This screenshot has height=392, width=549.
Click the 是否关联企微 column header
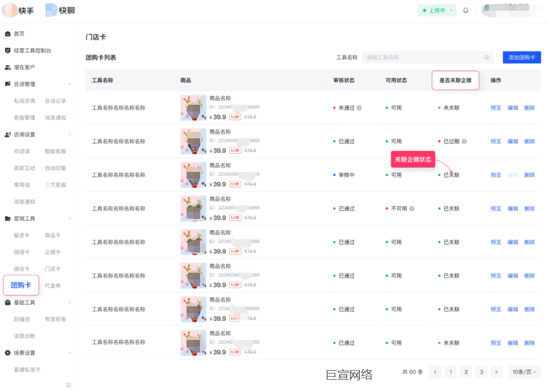[x=455, y=81]
